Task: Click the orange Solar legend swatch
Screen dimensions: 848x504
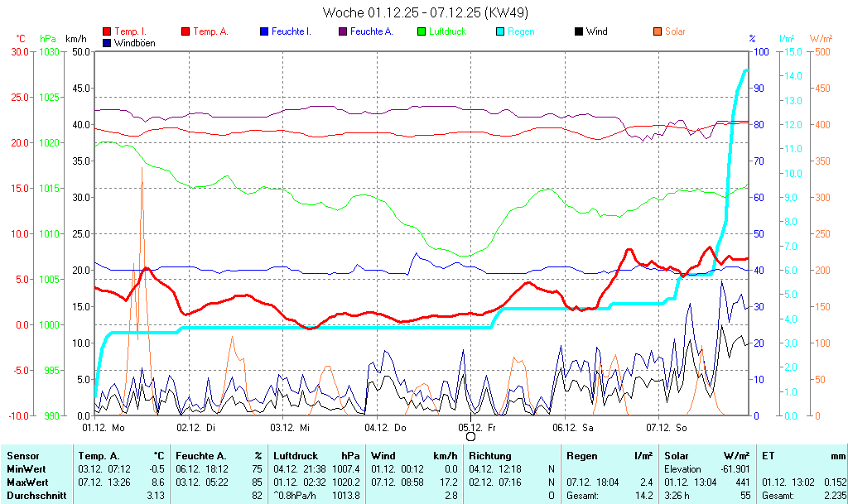Action: click(x=658, y=31)
